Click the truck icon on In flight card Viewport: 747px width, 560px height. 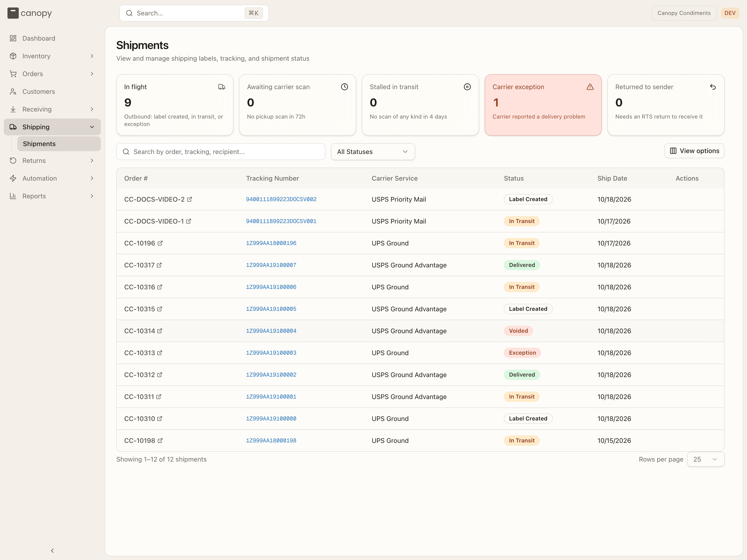(222, 87)
